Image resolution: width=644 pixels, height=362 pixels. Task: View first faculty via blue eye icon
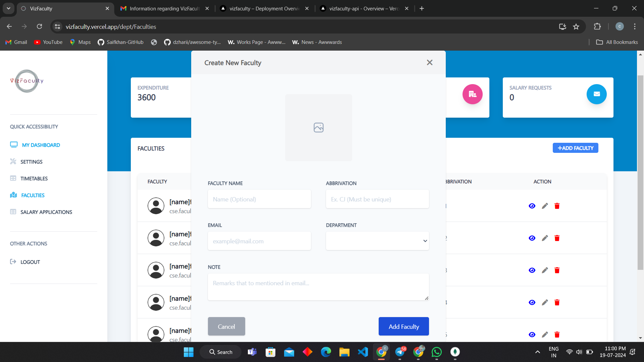coord(532,206)
